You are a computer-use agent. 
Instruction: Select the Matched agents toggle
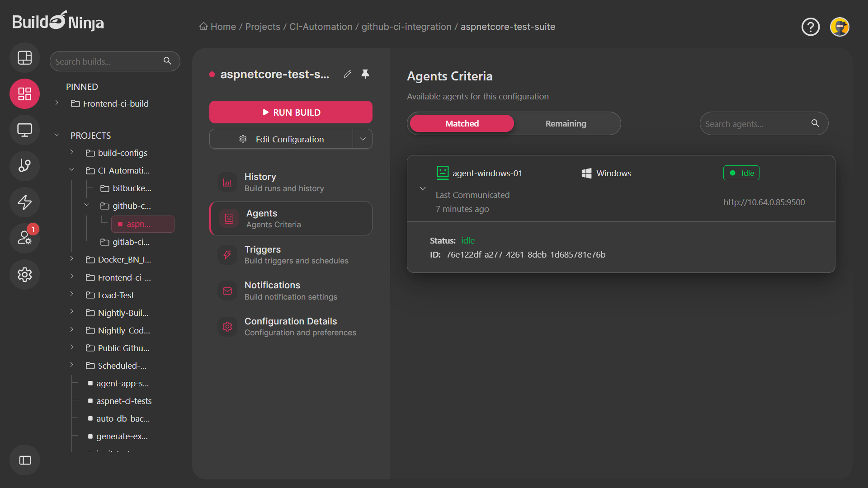click(x=462, y=123)
